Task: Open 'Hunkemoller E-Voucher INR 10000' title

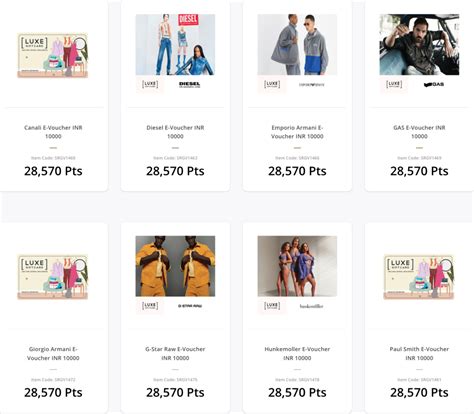Action: (297, 353)
